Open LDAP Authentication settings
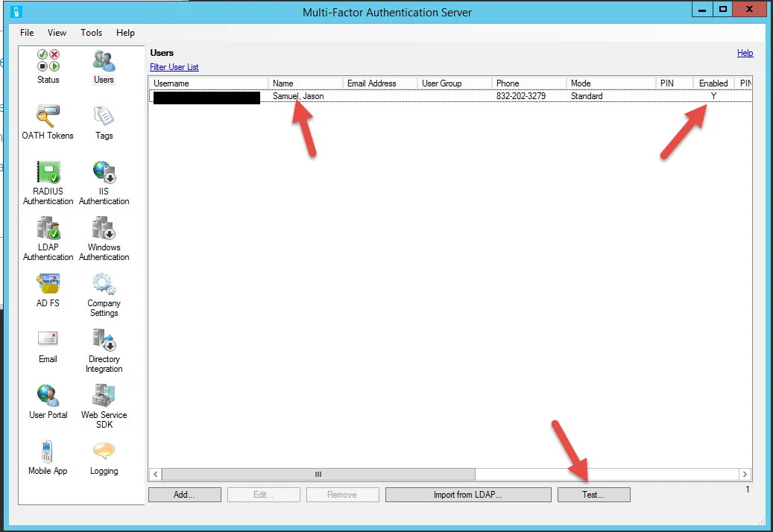Viewport: 773px width, 532px height. click(x=48, y=239)
